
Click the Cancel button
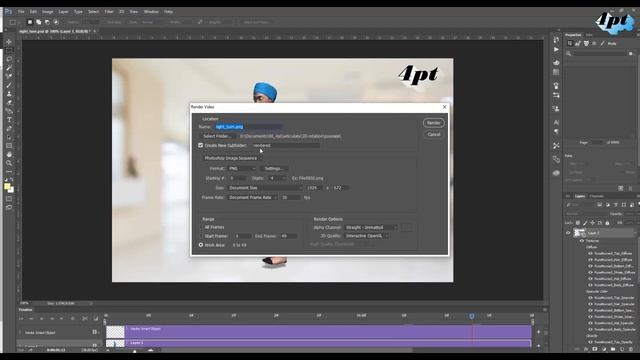433,134
